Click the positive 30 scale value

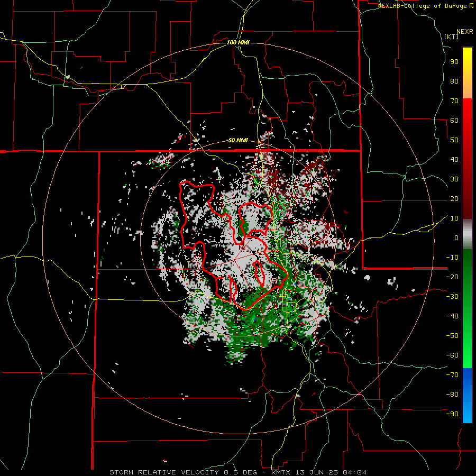coord(454,179)
